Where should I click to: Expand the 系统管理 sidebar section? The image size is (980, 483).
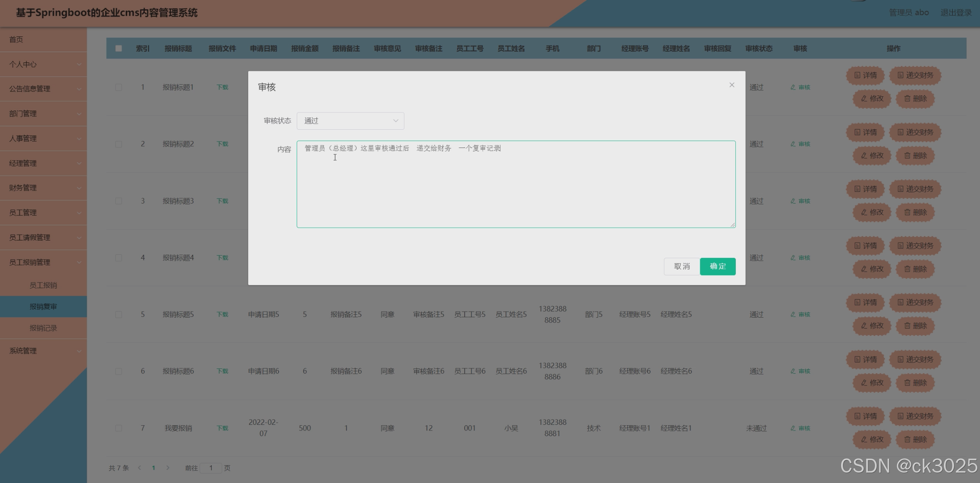tap(43, 351)
